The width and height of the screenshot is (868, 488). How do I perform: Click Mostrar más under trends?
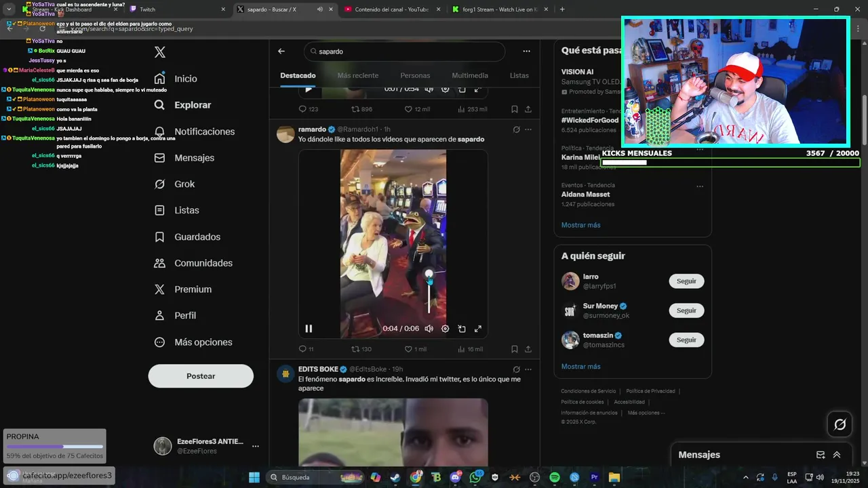pyautogui.click(x=580, y=225)
